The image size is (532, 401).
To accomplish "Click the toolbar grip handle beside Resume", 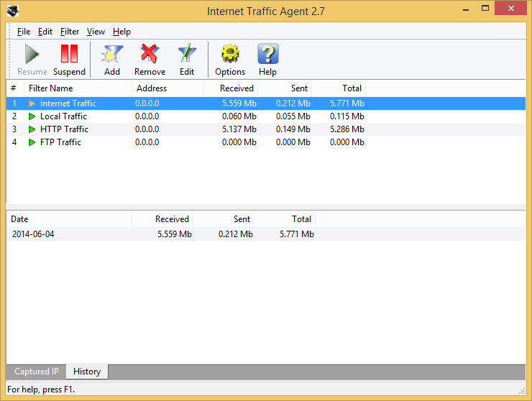I will [x=10, y=60].
